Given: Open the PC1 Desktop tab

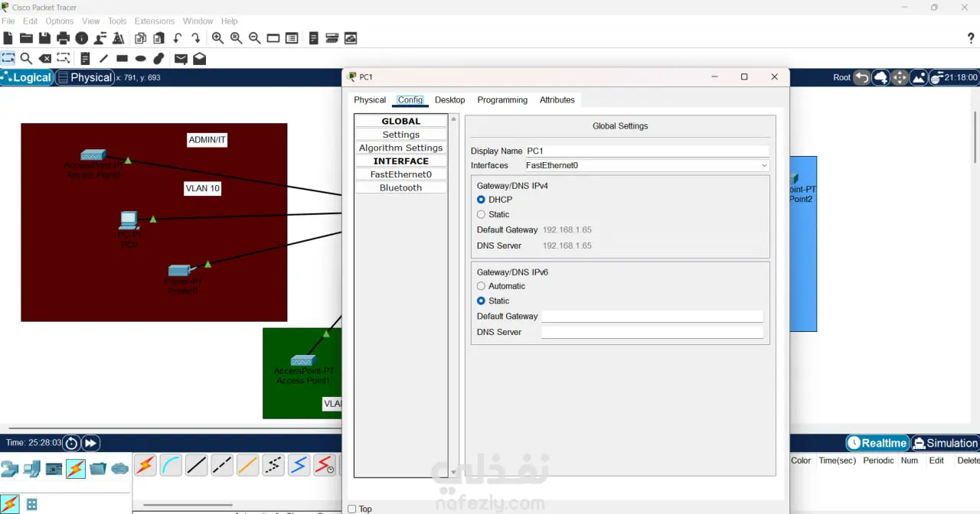Looking at the screenshot, I should tap(450, 100).
